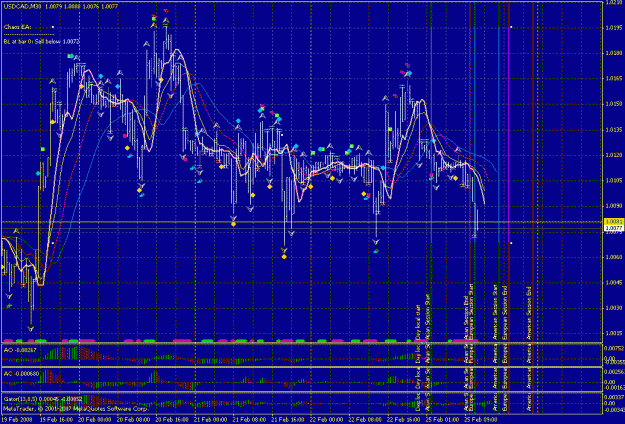625x424 pixels.
Task: Click the 20 Feb 16:00 time label
Action: point(172,419)
